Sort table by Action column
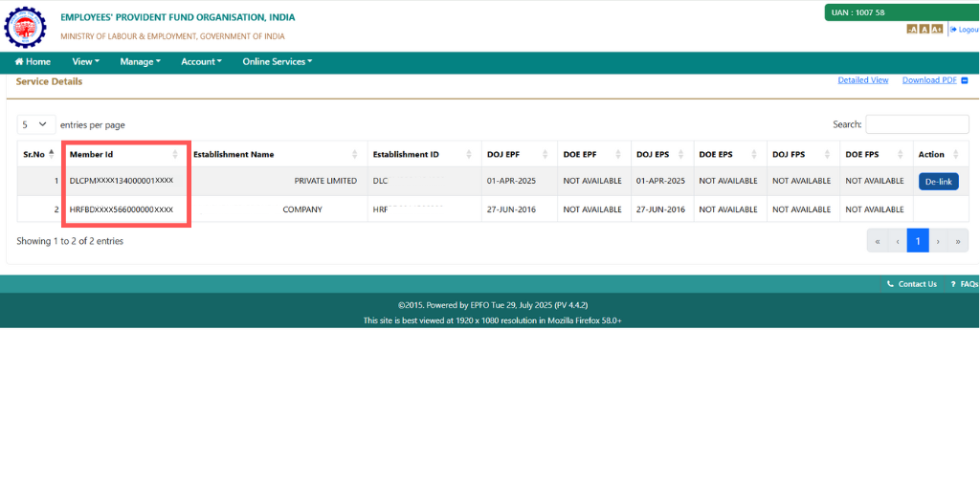This screenshot has height=483, width=980. (942, 154)
